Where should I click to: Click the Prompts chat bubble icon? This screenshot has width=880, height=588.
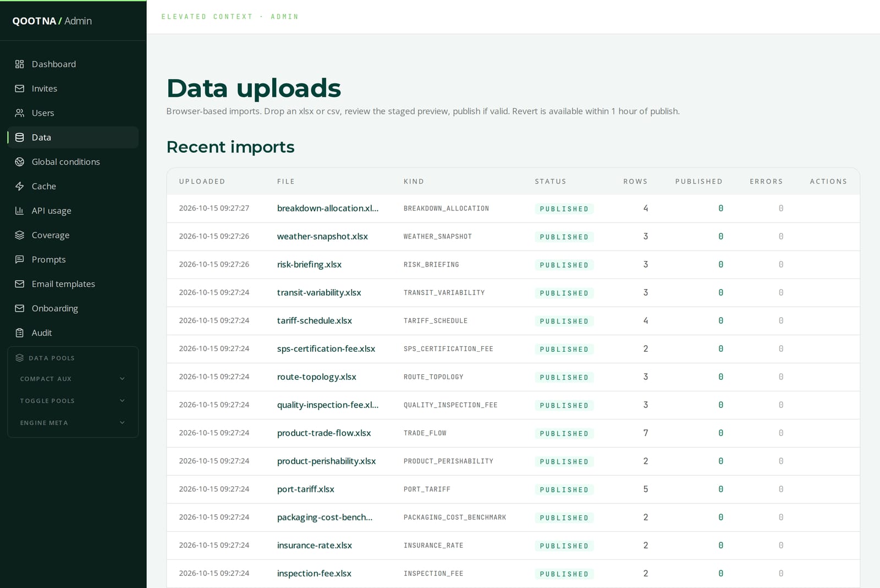[20, 259]
